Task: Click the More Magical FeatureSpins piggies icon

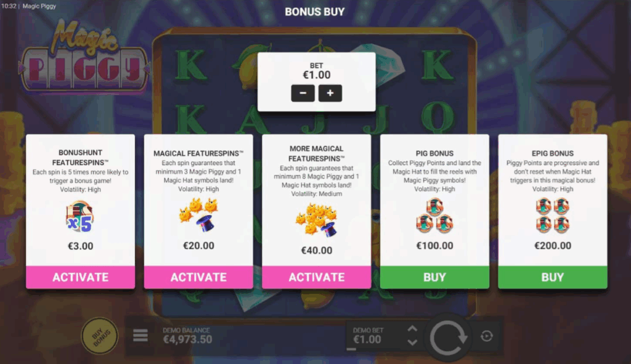Action: [x=316, y=219]
